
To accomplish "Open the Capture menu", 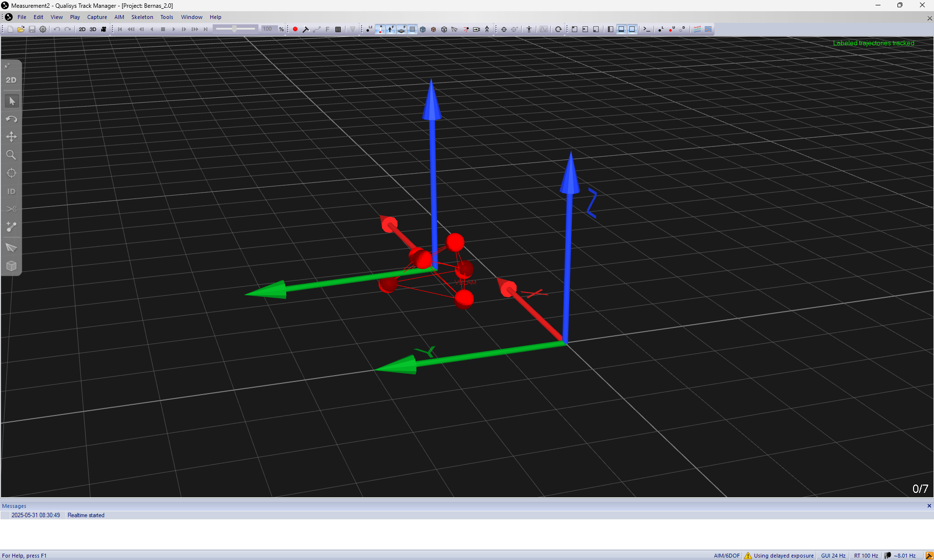I will point(97,17).
